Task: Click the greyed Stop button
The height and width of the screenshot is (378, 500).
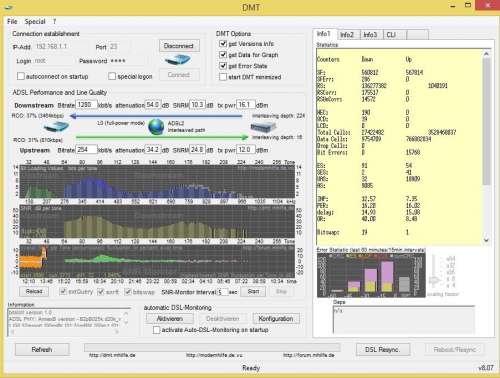Action: [281, 291]
